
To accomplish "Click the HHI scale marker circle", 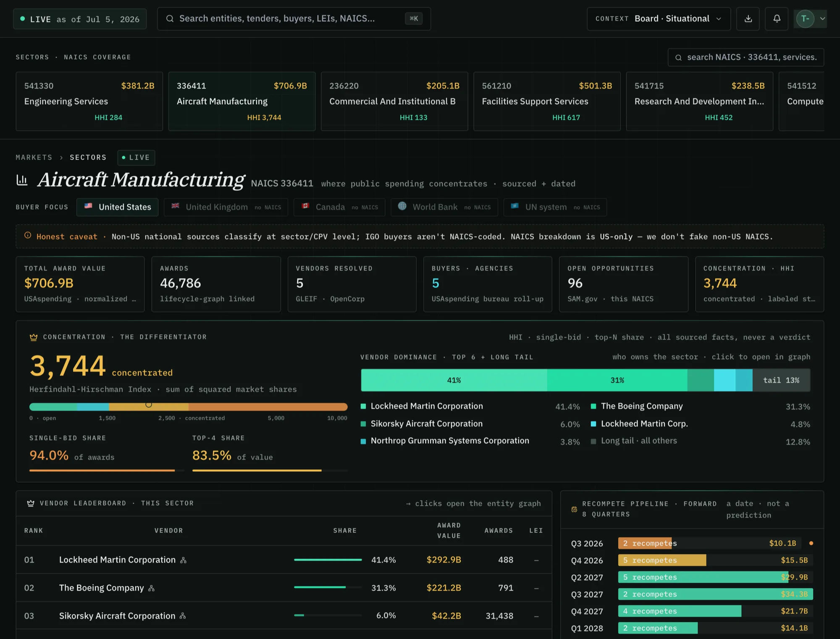I will click(x=149, y=405).
